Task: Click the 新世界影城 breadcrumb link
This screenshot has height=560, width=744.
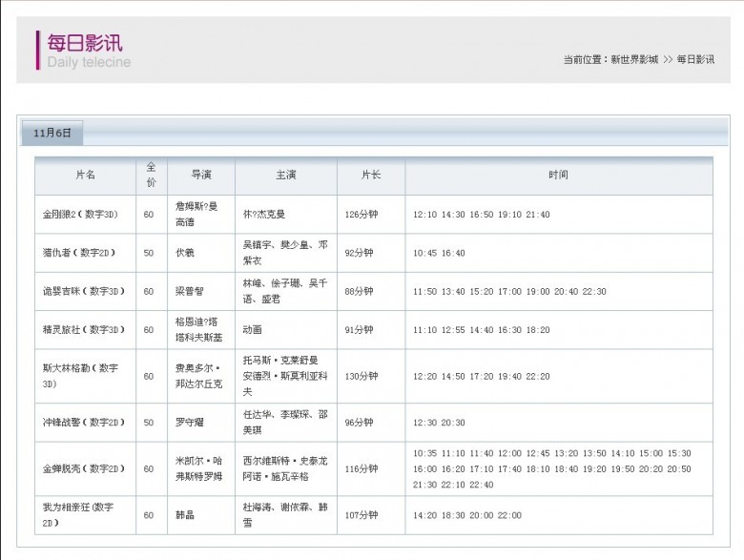Action: coord(634,59)
